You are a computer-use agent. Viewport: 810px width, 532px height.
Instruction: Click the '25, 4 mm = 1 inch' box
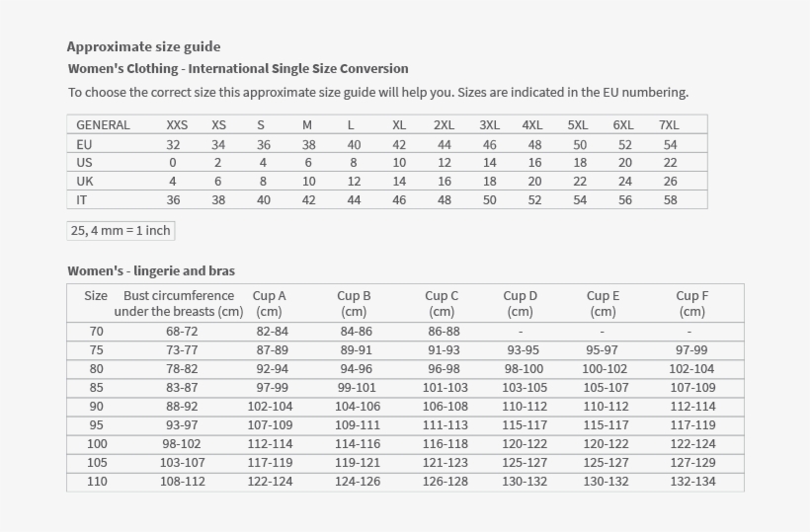(x=121, y=230)
